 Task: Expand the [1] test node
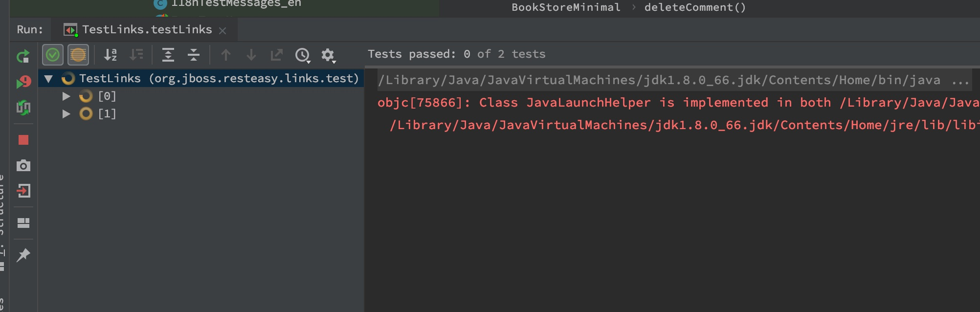click(x=66, y=114)
